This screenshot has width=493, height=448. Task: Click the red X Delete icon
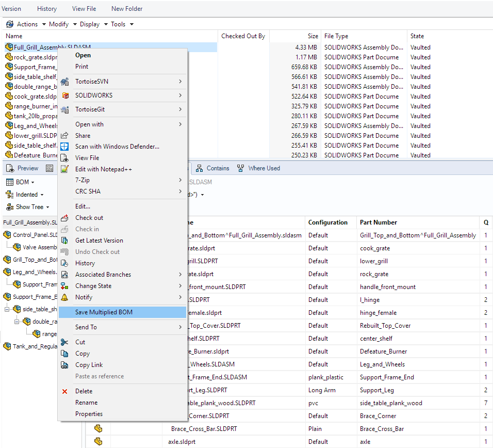point(64,391)
